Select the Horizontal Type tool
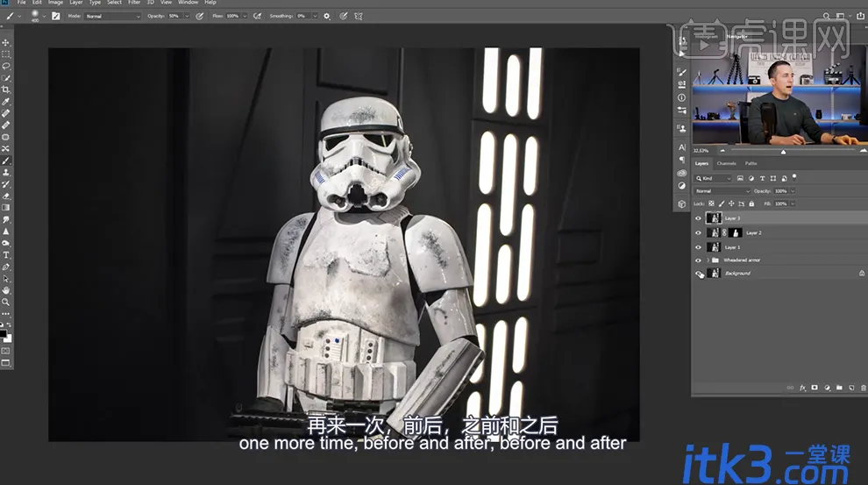Screen dimensions: 868x485 click(5, 255)
